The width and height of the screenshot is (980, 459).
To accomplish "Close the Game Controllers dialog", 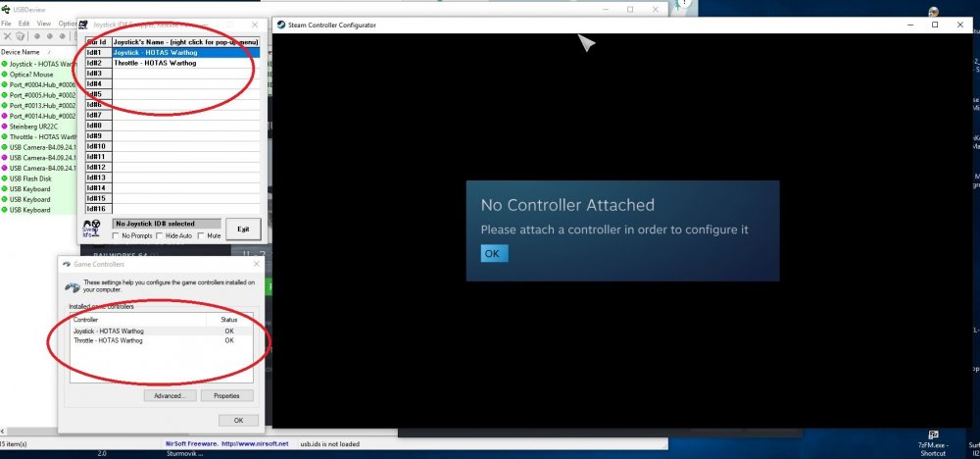I will 256,264.
